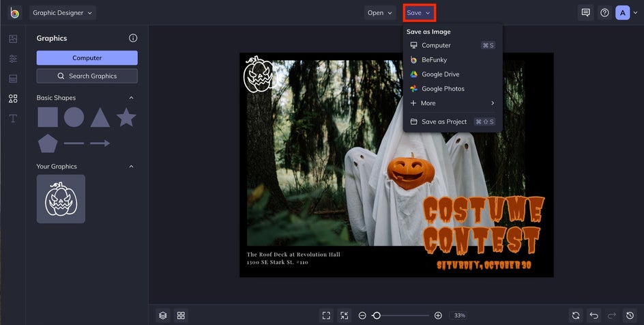644x325 pixels.
Task: Open the help question mark icon
Action: tap(604, 13)
